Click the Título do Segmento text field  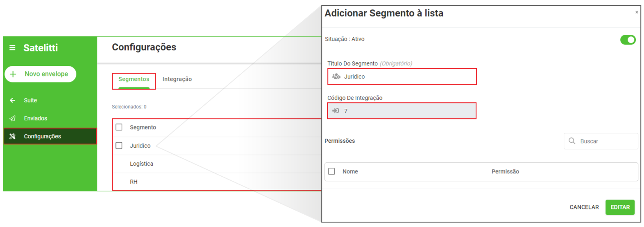402,76
